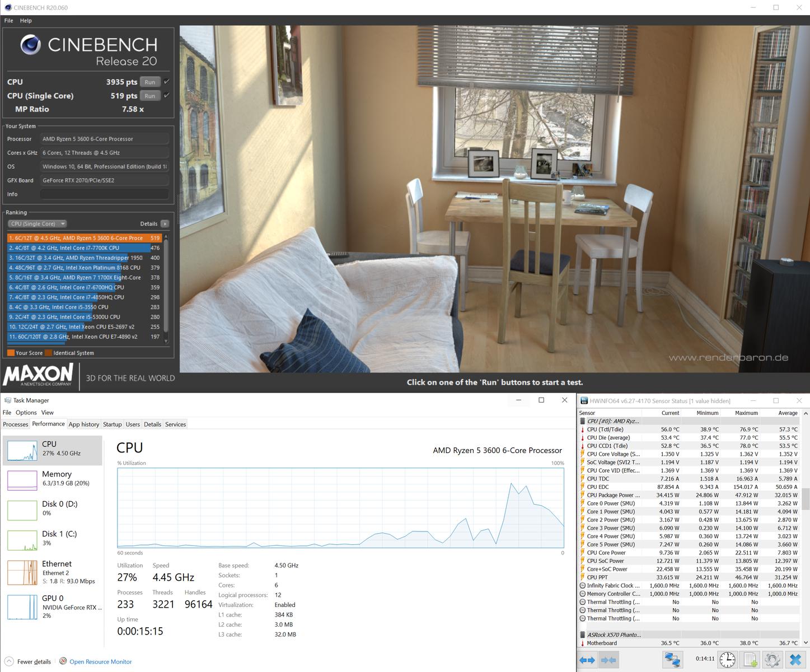Switch to the Startup tab
This screenshot has width=810, height=672.
(x=112, y=424)
